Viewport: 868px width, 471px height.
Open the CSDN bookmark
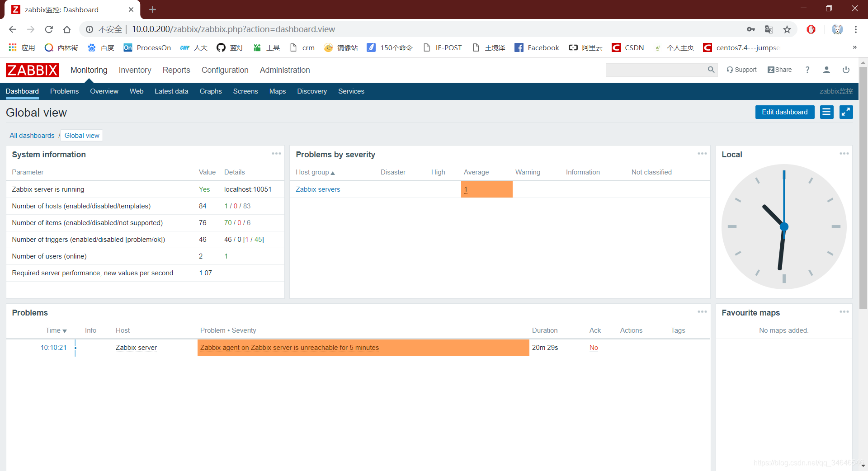tap(628, 48)
